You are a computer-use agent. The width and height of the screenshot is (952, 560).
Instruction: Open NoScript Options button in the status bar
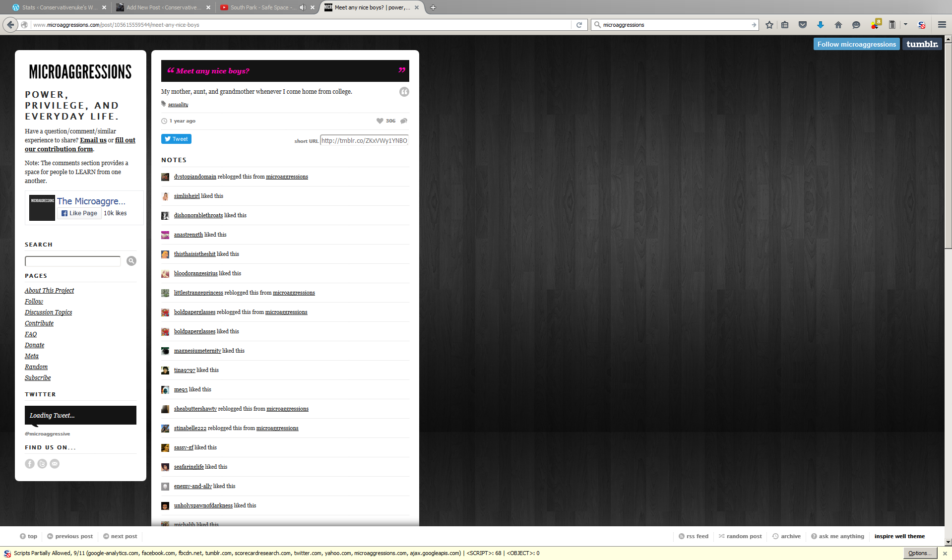pyautogui.click(x=919, y=553)
